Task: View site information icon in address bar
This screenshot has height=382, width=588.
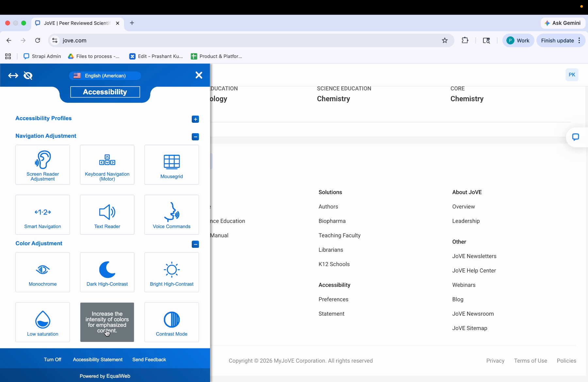Action: click(55, 40)
